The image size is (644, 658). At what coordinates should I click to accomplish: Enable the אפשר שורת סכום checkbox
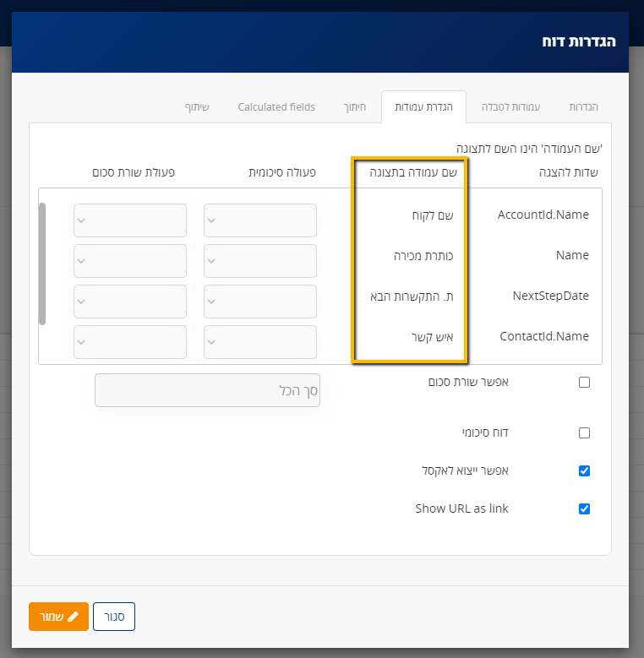(584, 383)
